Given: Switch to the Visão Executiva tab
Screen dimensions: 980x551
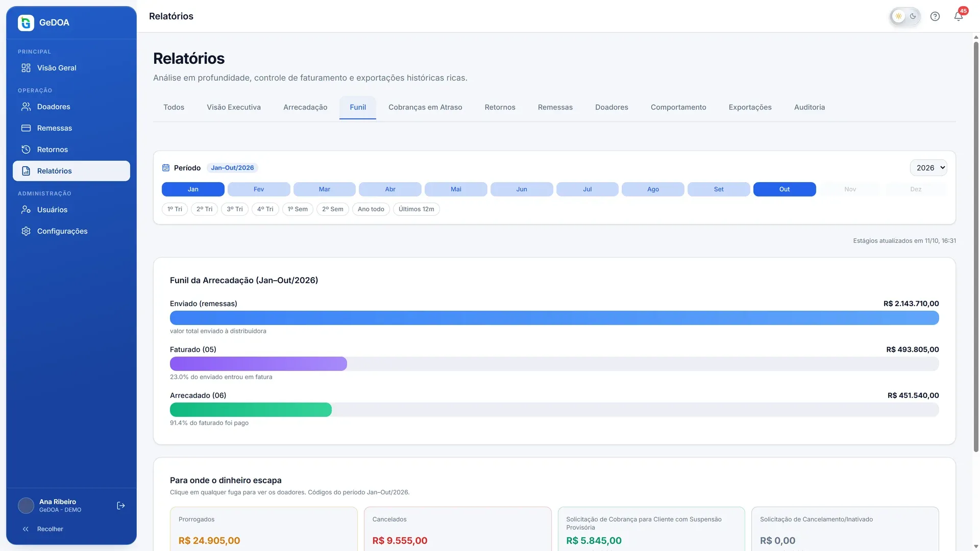Looking at the screenshot, I should click(x=234, y=107).
